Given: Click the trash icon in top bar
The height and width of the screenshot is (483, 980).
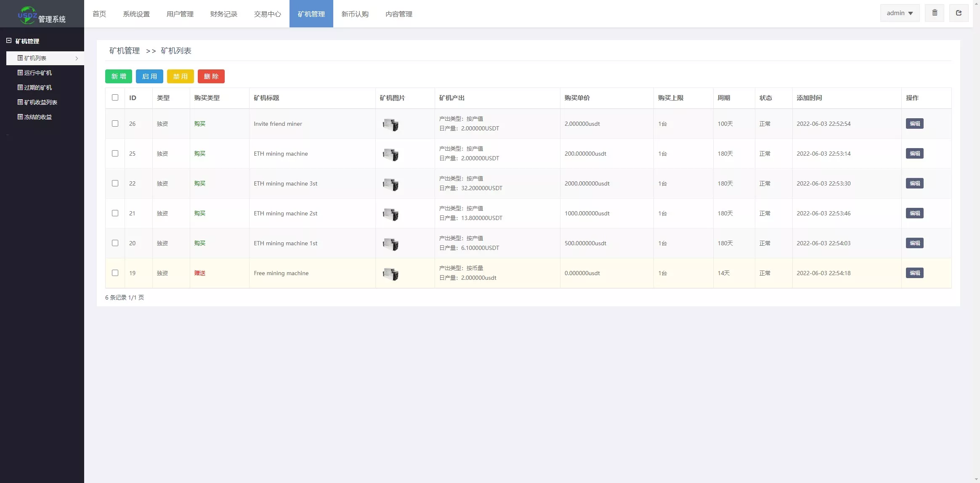Looking at the screenshot, I should click(935, 13).
